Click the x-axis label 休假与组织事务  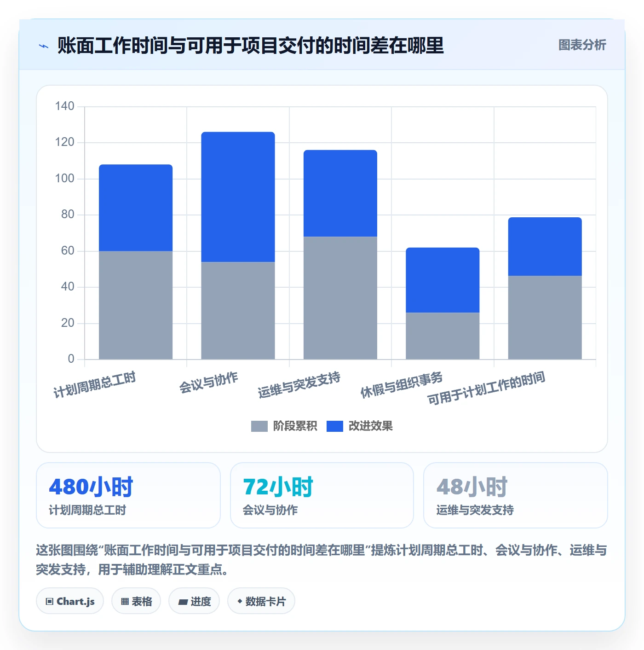tap(402, 385)
